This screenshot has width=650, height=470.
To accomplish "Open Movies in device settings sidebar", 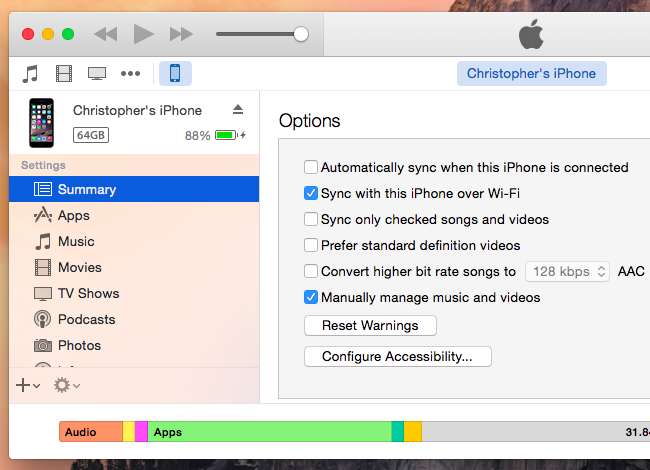I will pyautogui.click(x=134, y=268).
